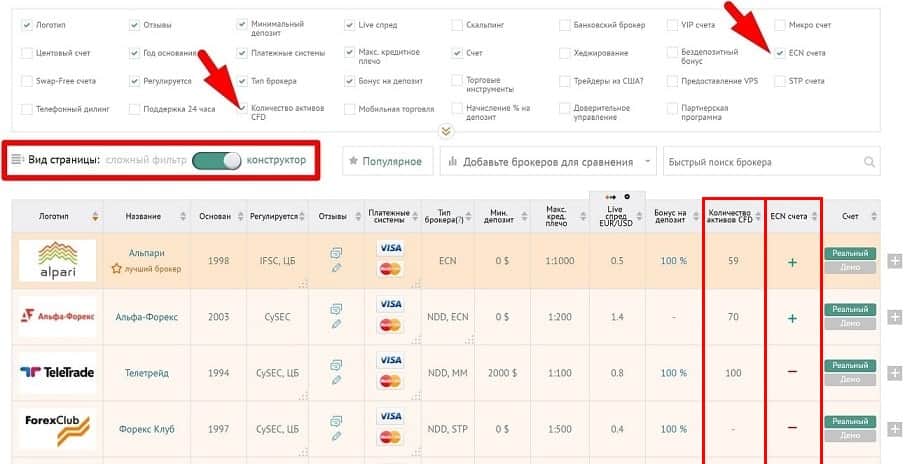Viewport: 912px width, 464px height.
Task: Open reviews icon in Форекс Клуб row
Action: 336,421
